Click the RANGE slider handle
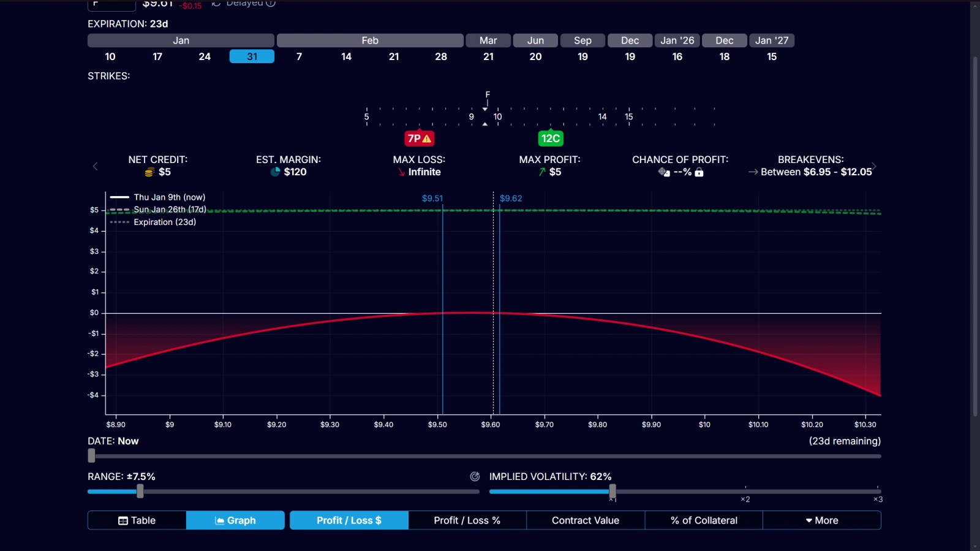980x551 pixels. click(140, 491)
